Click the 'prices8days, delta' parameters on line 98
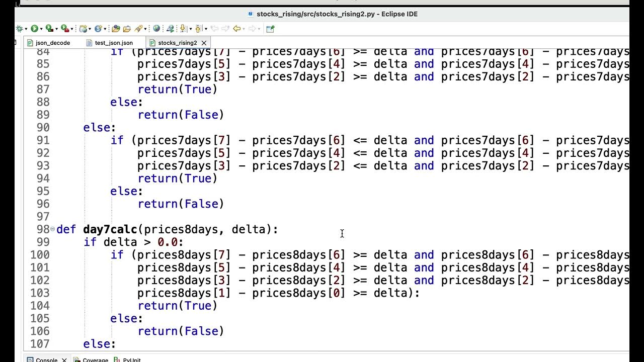This screenshot has height=362, width=644. tap(205, 229)
